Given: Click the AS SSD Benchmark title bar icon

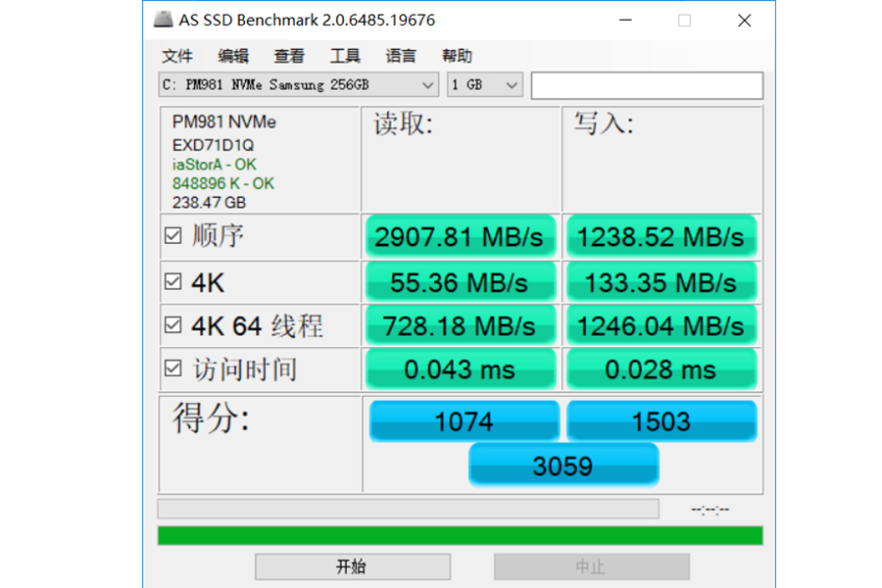Looking at the screenshot, I should point(163,20).
